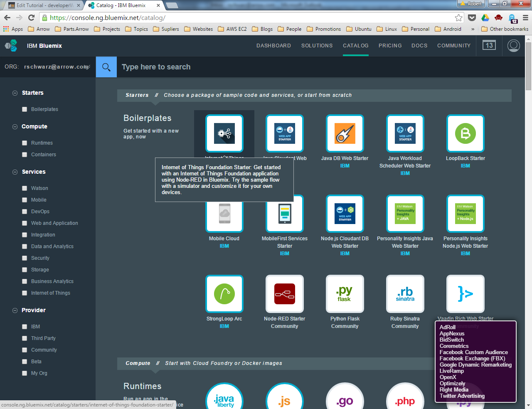Open the 13 notifications calendar icon
The width and height of the screenshot is (532, 409).
pyautogui.click(x=489, y=45)
